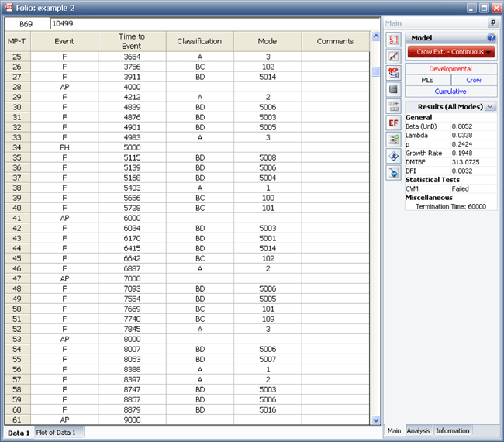Close the Folio: example 2 window
The image size is (504, 442).
pos(496,8)
